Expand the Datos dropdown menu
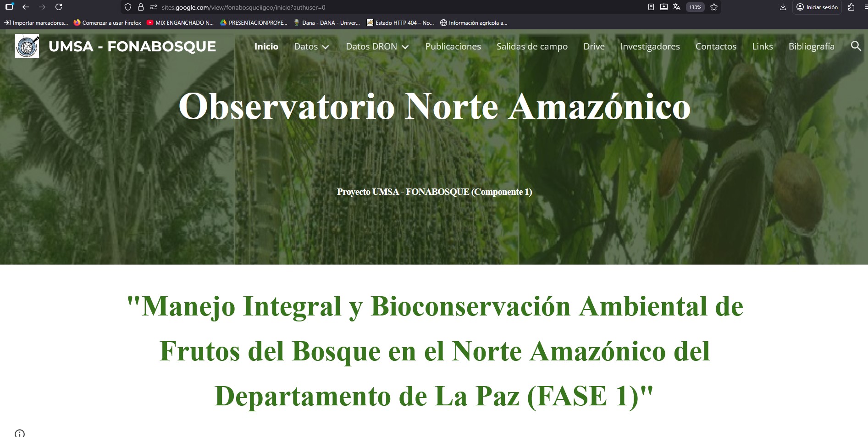Image resolution: width=868 pixels, height=437 pixels. 312,46
